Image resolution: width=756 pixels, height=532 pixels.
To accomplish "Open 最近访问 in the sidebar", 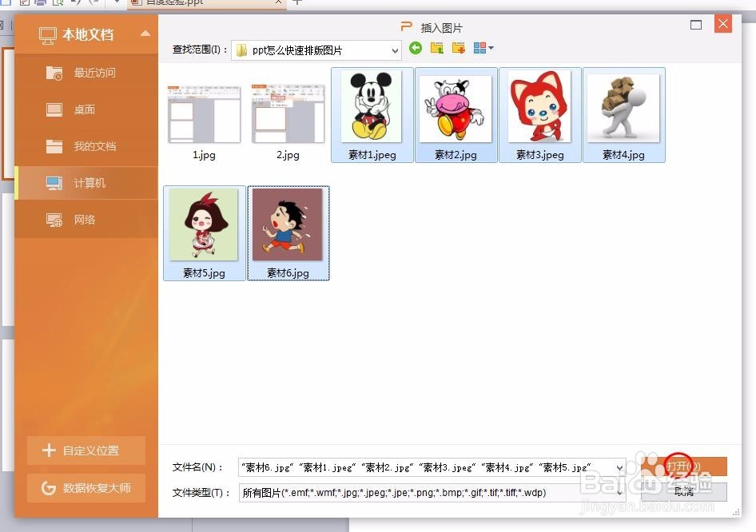I will point(86,73).
